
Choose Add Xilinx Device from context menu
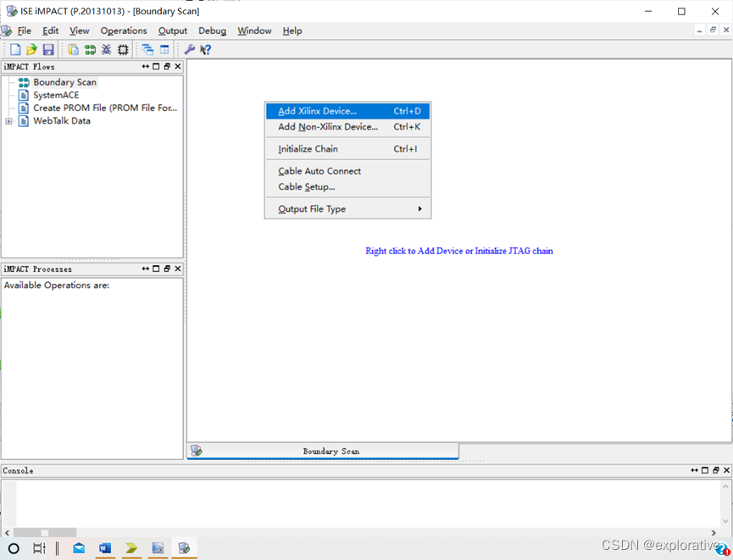point(347,111)
